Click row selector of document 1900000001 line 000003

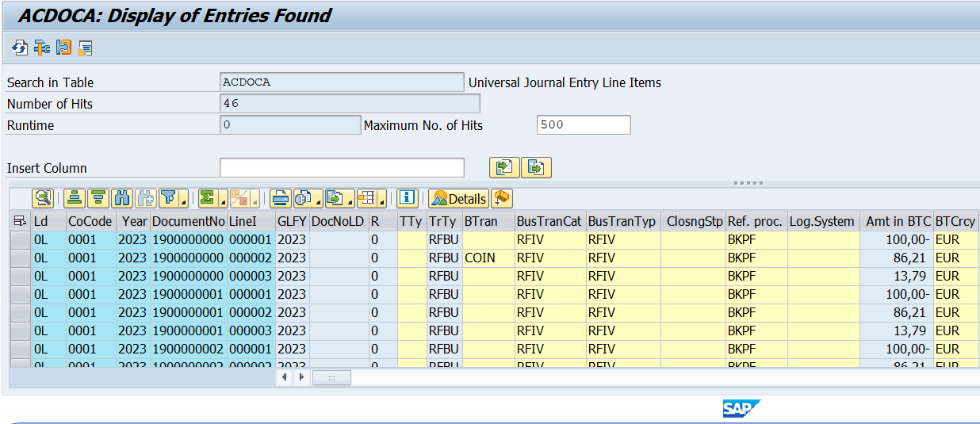pos(20,330)
